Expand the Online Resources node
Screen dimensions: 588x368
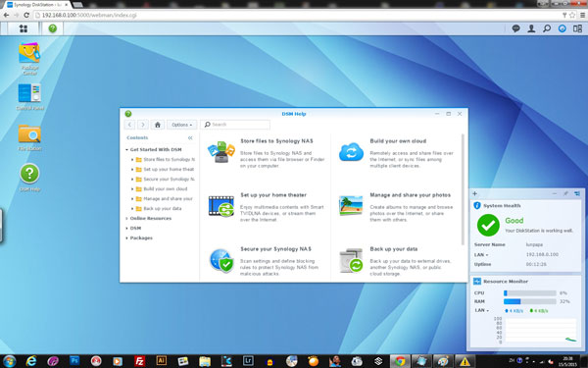point(126,218)
